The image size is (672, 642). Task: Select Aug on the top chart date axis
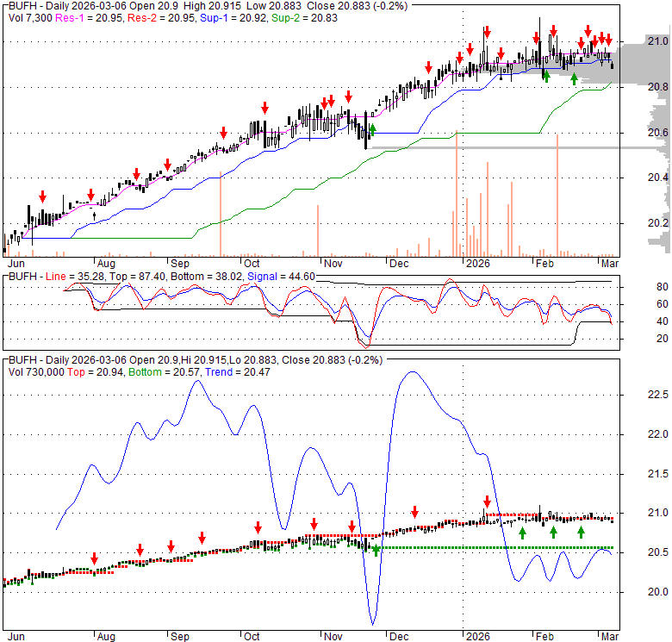tap(106, 263)
